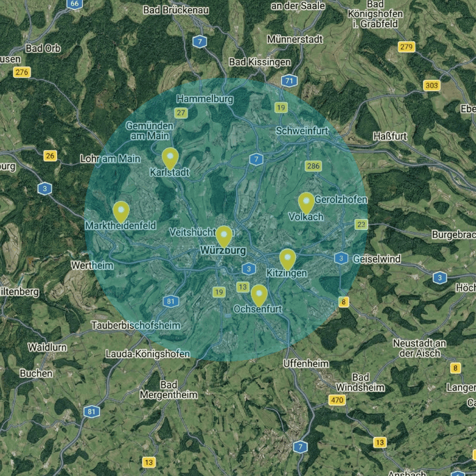Screen dimensions: 476x476
Task: Click the A81 shield near Tauberbischofsheim
Action: pos(171,301)
